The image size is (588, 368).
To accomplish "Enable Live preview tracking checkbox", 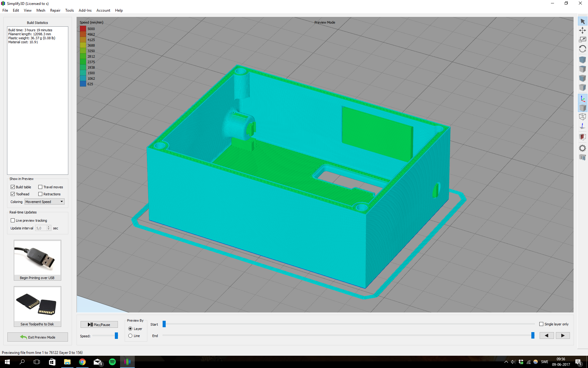I will click(x=13, y=220).
